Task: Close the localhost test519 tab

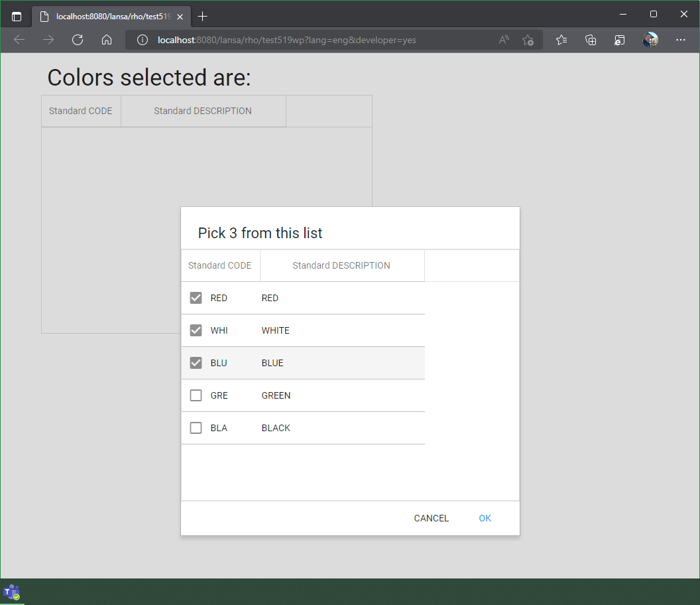Action: click(180, 17)
